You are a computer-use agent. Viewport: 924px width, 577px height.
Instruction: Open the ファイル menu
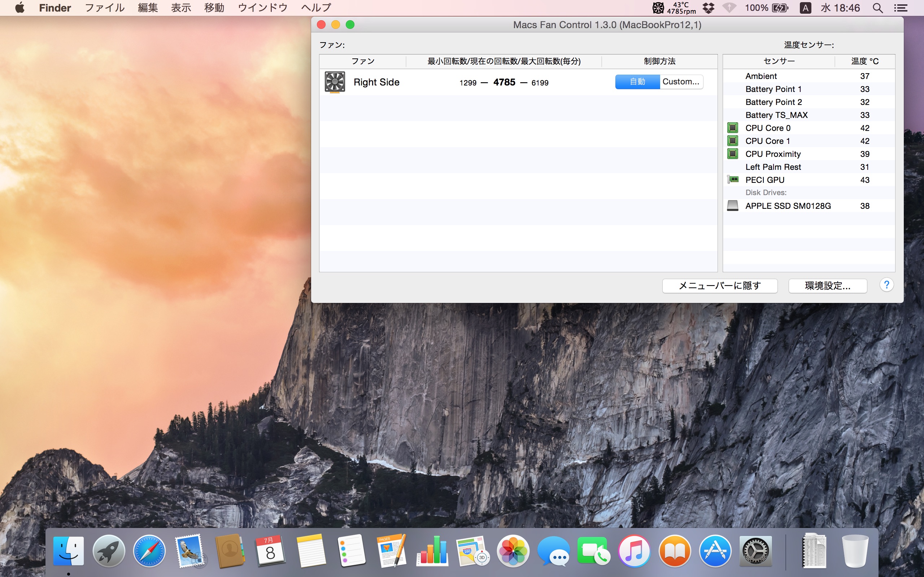pos(105,8)
